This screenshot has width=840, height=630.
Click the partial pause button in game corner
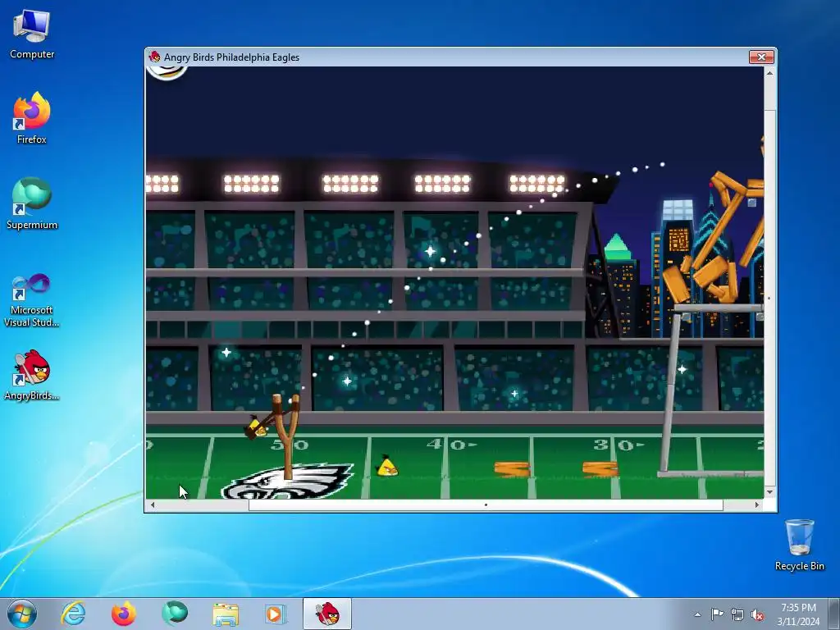167,73
